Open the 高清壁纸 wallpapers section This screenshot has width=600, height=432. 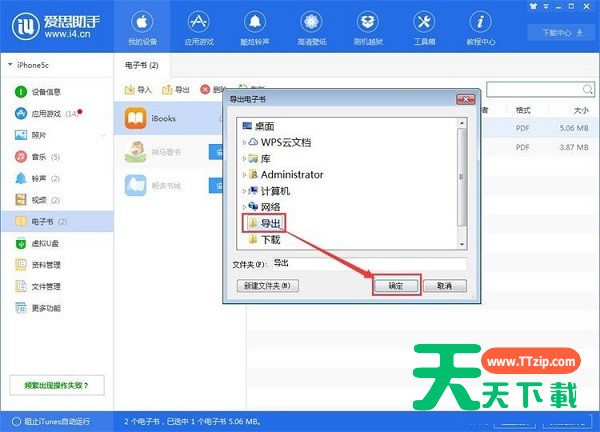[x=311, y=28]
